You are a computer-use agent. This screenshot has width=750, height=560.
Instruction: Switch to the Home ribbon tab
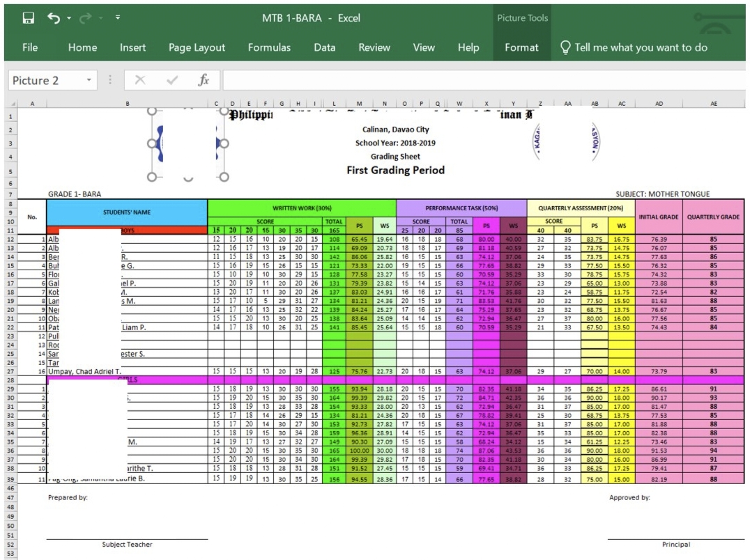tap(82, 47)
